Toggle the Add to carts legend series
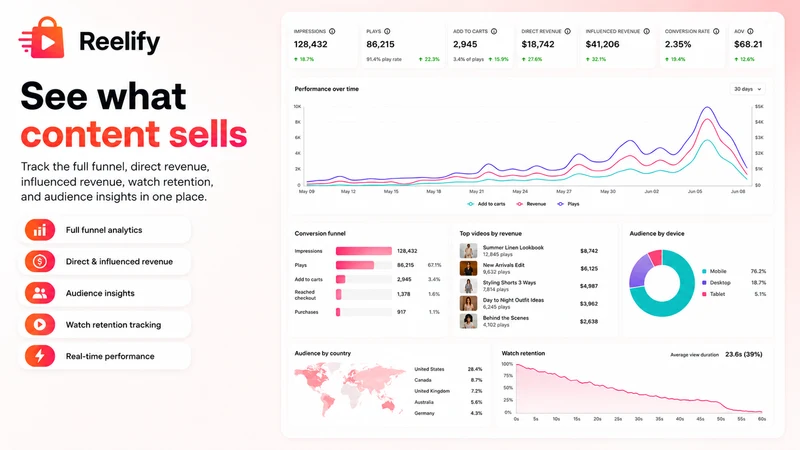Image resolution: width=800 pixels, height=450 pixels. tap(486, 204)
